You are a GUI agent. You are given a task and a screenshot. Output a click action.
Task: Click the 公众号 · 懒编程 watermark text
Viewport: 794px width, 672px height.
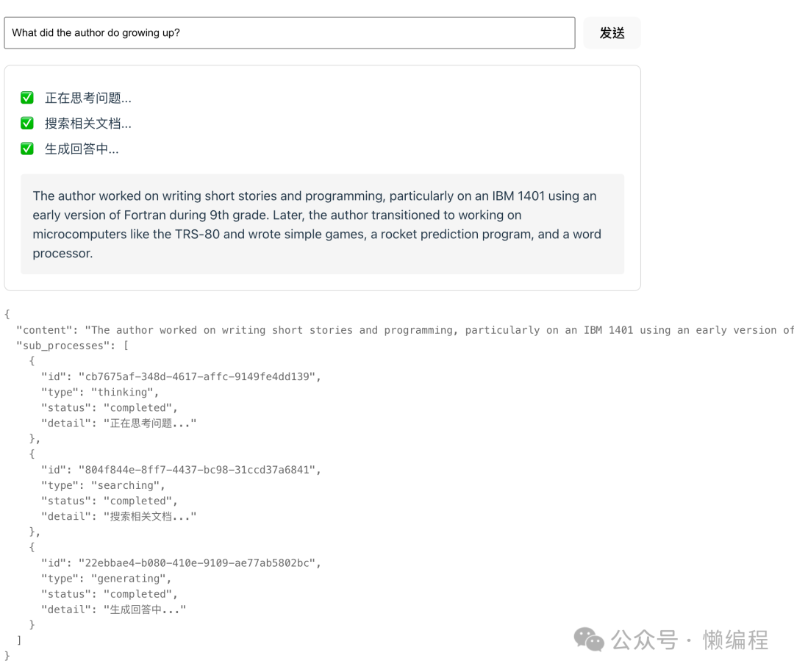coord(690,640)
